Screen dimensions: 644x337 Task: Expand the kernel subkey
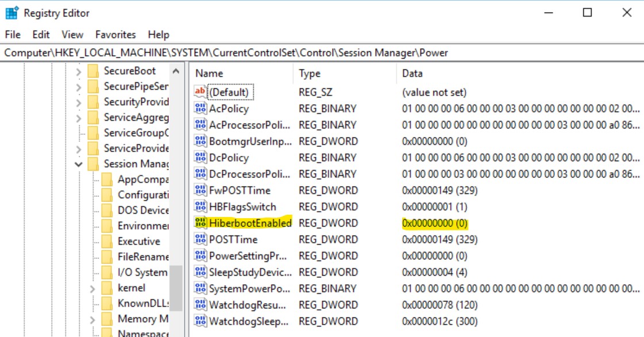tap(92, 289)
